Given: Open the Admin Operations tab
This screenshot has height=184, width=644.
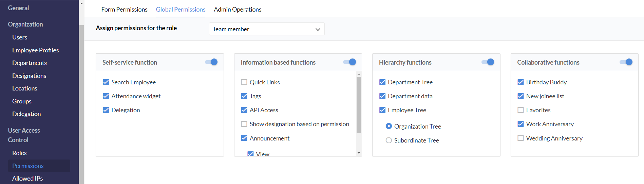Looking at the screenshot, I should [238, 10].
